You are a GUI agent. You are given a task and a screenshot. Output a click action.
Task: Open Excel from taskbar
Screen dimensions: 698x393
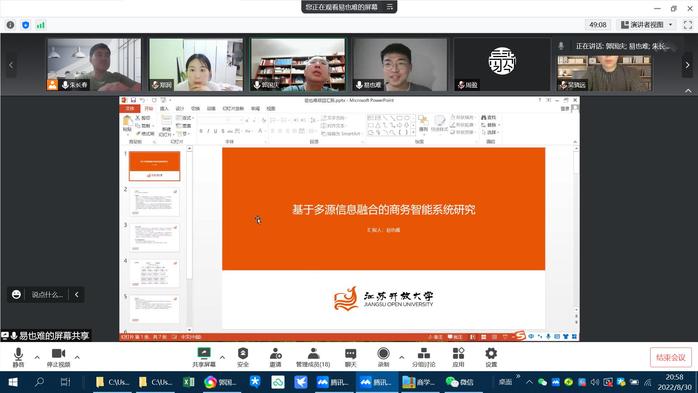coord(189,382)
